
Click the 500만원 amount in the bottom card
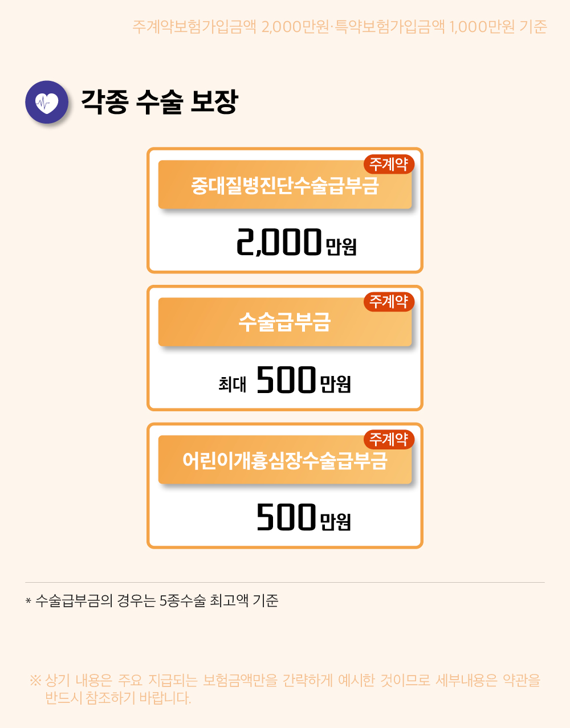click(303, 517)
